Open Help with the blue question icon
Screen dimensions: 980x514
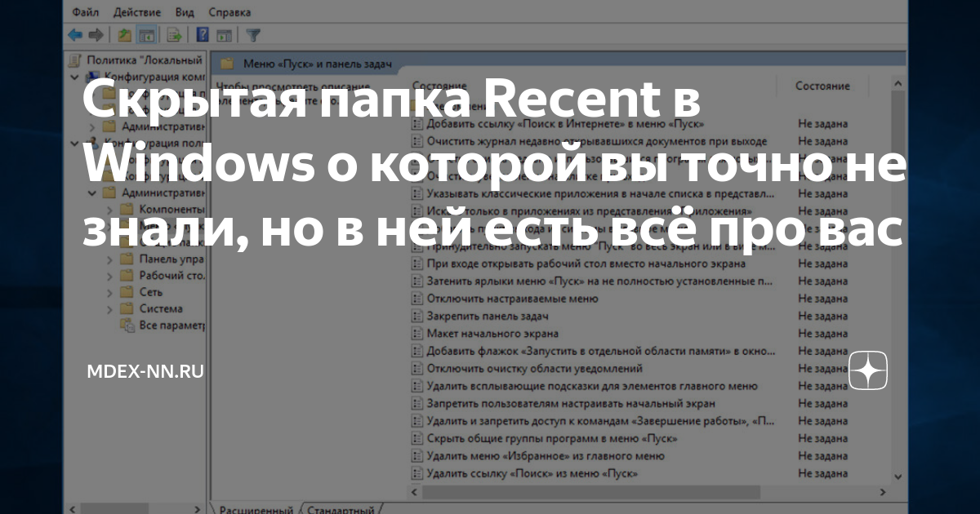[202, 34]
